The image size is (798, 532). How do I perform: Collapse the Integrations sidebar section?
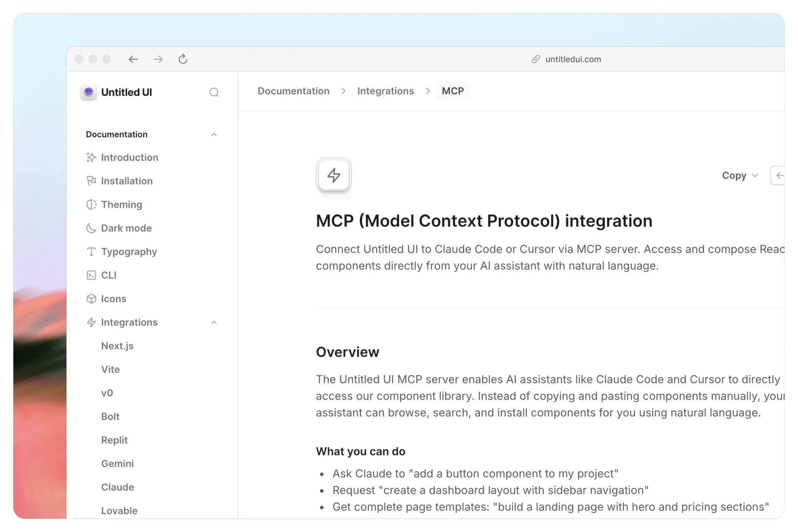(x=214, y=322)
